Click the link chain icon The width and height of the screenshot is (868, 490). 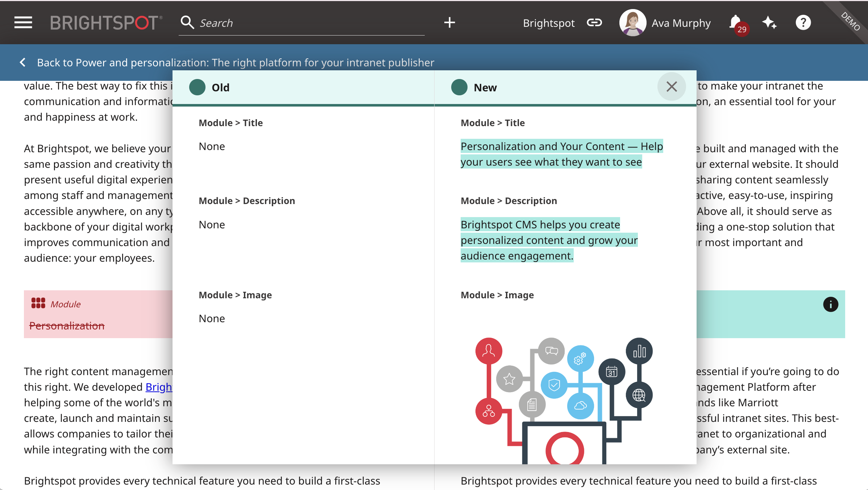click(594, 23)
